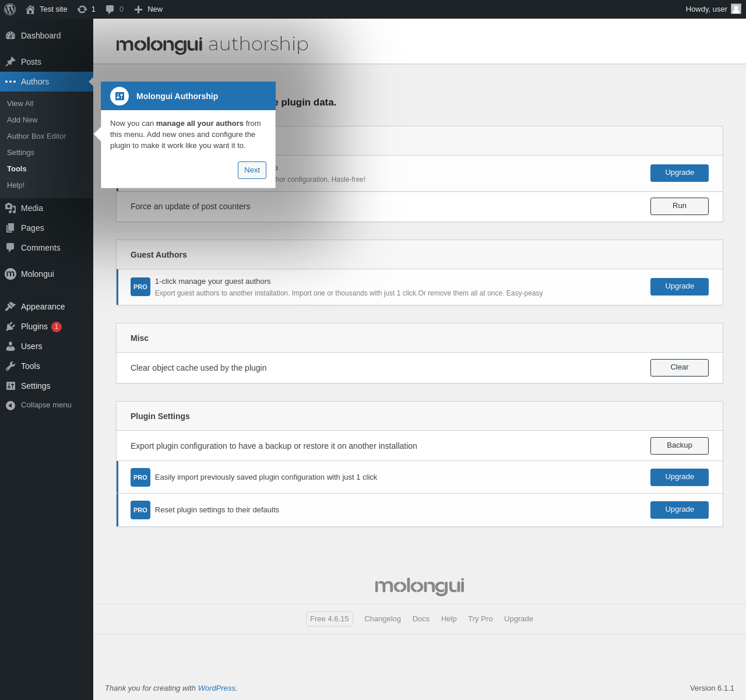Image resolution: width=746 pixels, height=700 pixels.
Task: Open the user avatar in admin bar
Action: [x=736, y=9]
